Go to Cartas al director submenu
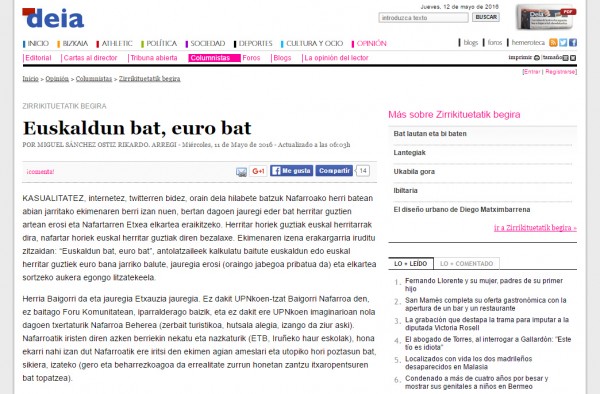This screenshot has width=600, height=394. 90,58
